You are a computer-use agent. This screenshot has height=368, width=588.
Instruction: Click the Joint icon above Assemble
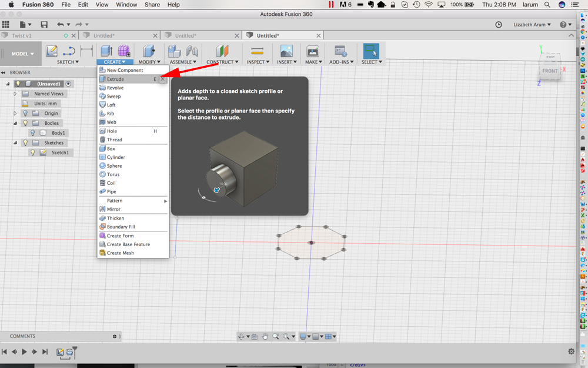(192, 51)
